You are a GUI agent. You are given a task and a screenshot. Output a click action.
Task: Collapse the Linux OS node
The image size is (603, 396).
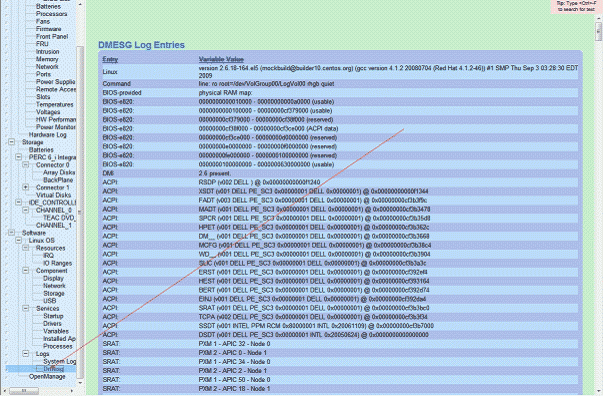(18, 240)
